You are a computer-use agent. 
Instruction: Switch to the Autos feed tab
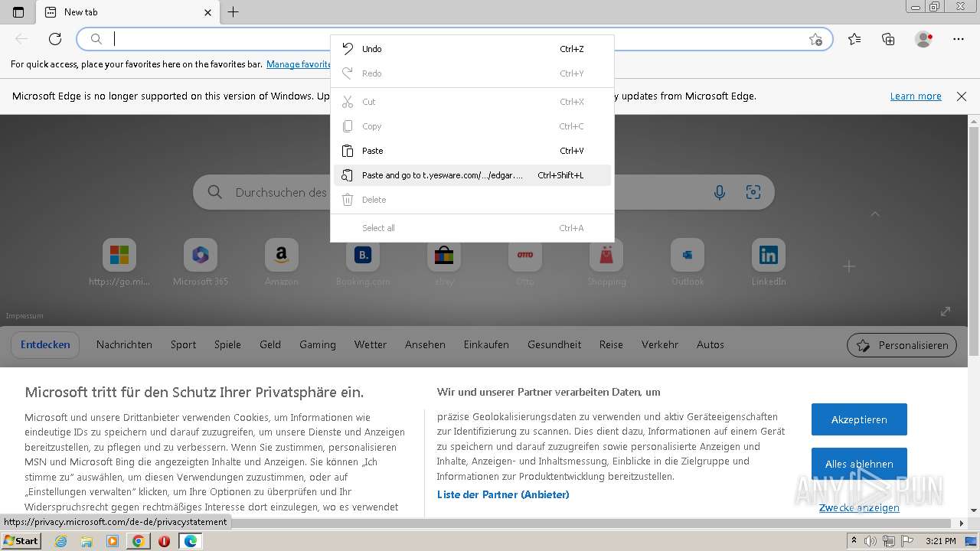(710, 344)
